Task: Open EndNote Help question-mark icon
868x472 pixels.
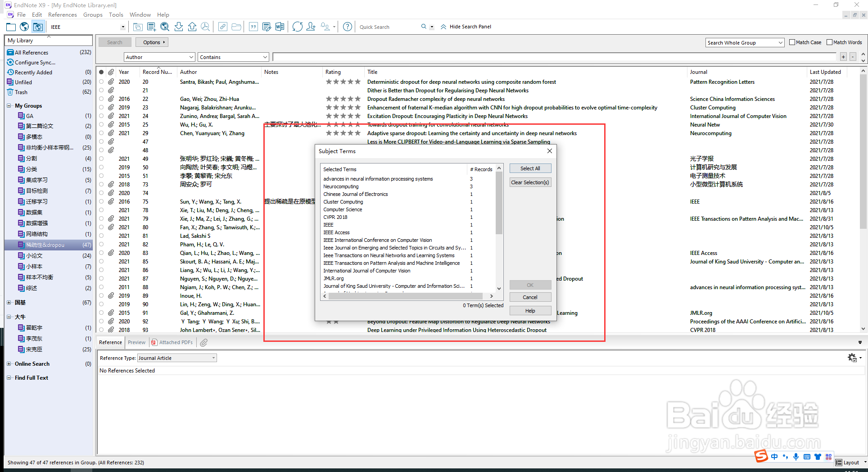Action: coord(348,27)
